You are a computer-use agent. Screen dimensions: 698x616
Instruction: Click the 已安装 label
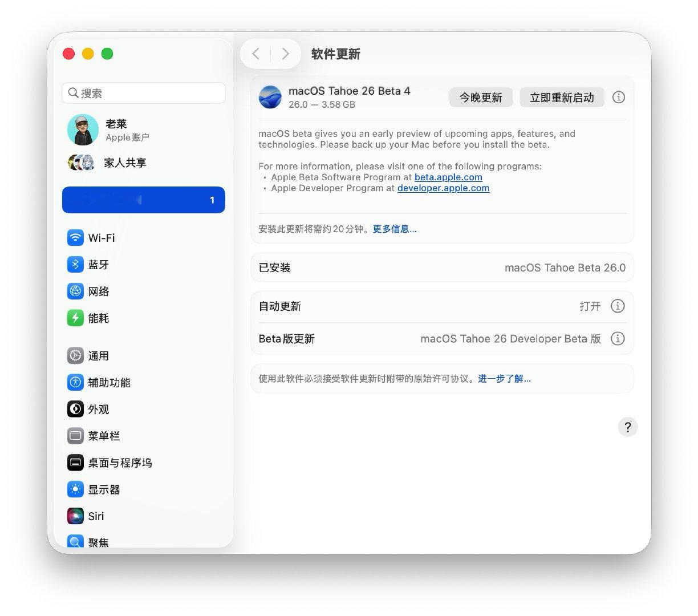point(274,268)
